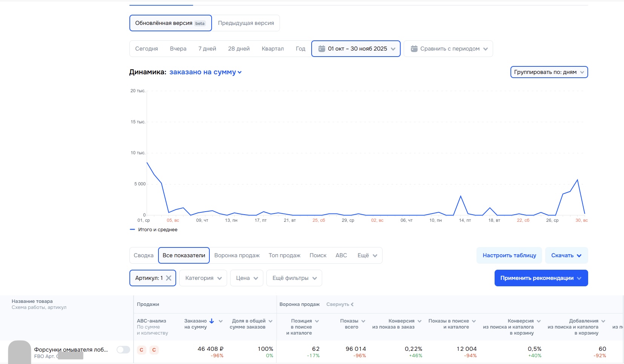Toggle Итого и среднее legend series
This screenshot has width=624, height=364.
154,229
